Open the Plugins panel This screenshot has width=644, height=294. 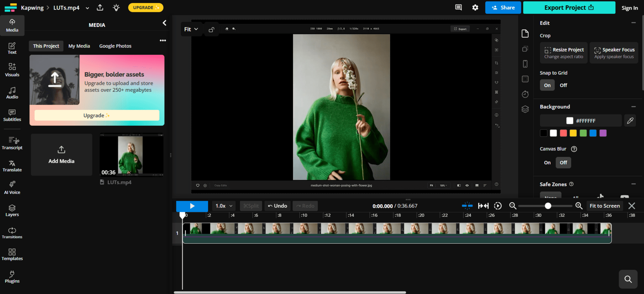[x=12, y=277]
